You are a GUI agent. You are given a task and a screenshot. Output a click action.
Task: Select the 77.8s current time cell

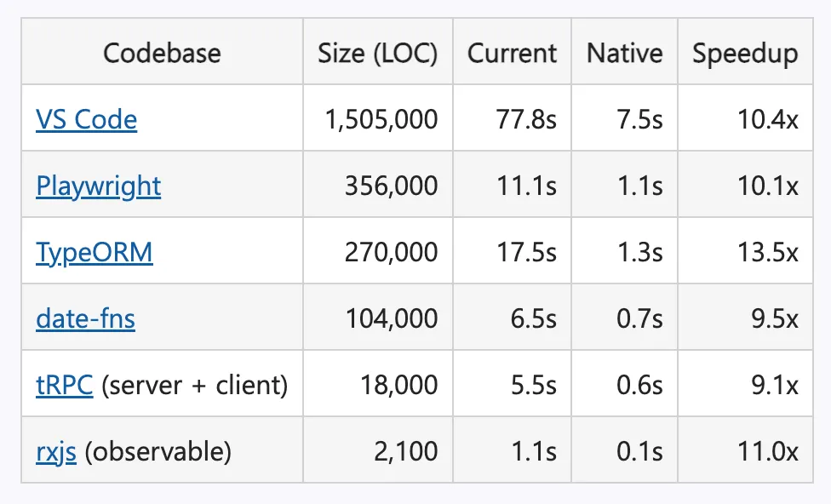click(512, 118)
